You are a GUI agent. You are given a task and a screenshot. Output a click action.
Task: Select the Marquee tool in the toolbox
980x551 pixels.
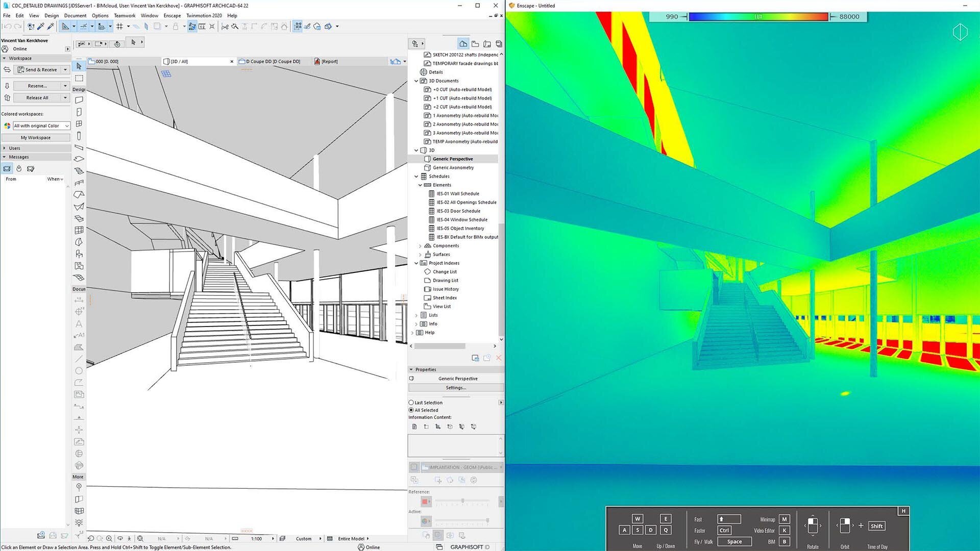(79, 78)
